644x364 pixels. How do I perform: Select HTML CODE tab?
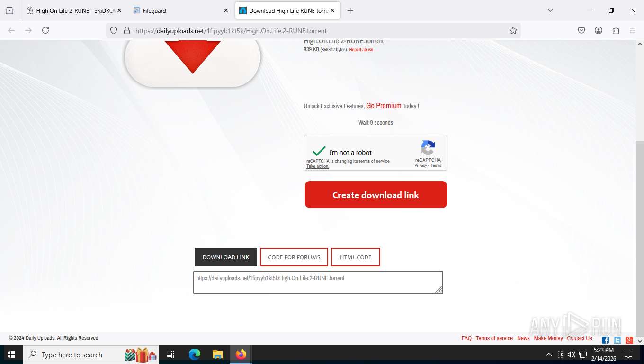[356, 257]
